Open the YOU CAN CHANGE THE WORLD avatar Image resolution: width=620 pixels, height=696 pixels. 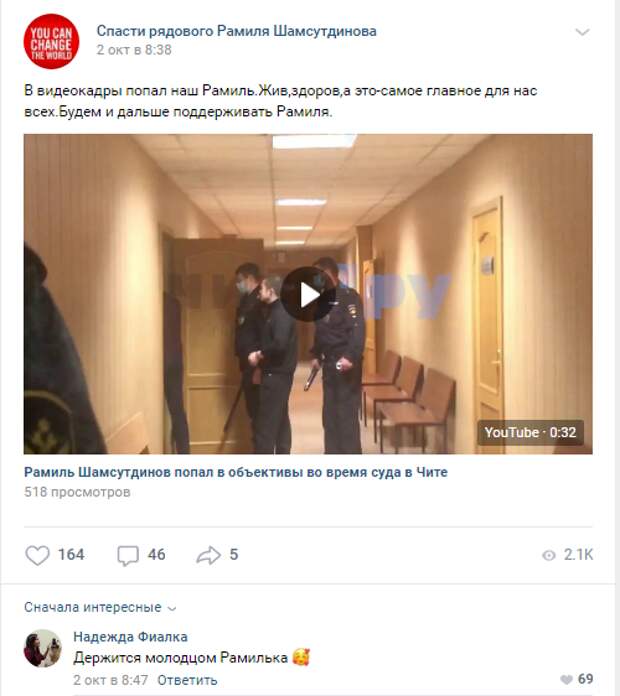(51, 41)
